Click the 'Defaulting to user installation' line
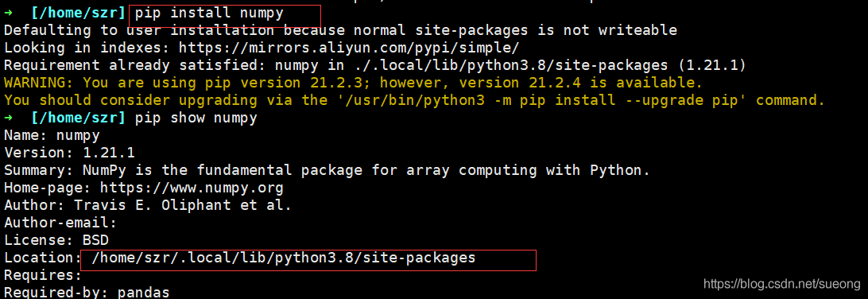The image size is (868, 299). [340, 30]
